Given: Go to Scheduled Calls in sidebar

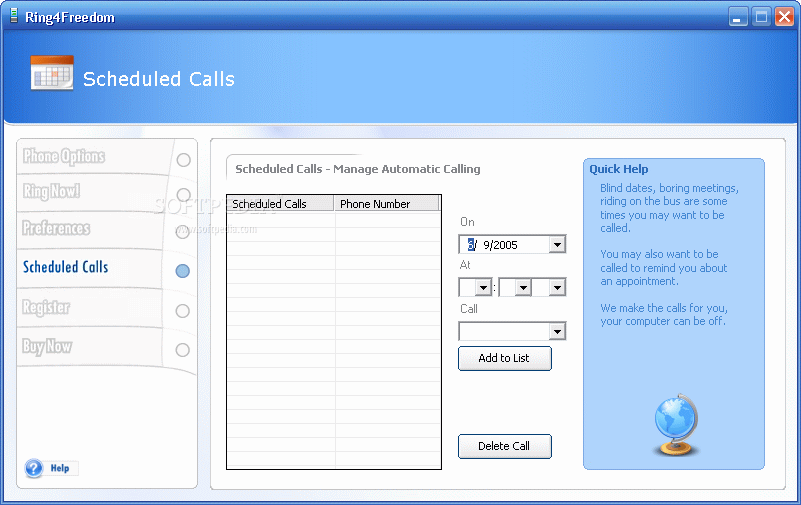Looking at the screenshot, I should click(x=65, y=267).
